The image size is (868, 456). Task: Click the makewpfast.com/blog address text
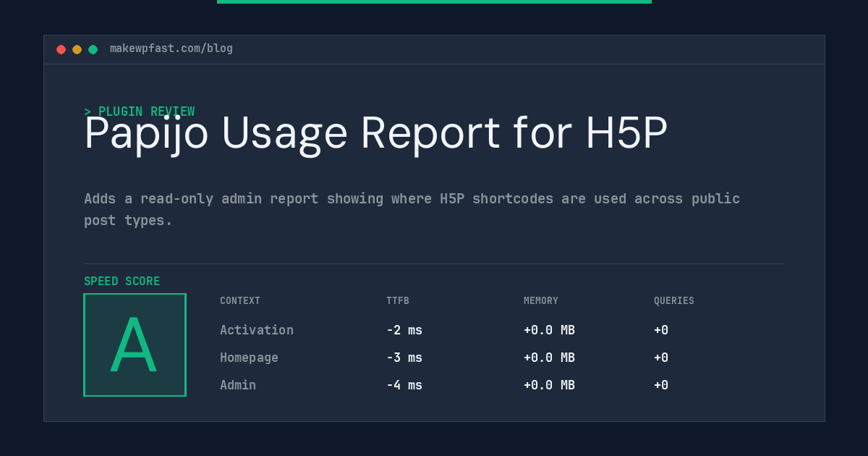coord(171,48)
